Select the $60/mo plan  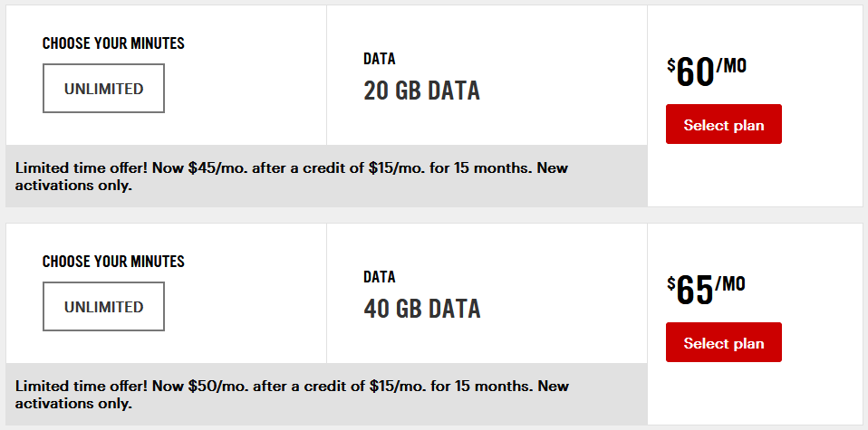click(723, 125)
